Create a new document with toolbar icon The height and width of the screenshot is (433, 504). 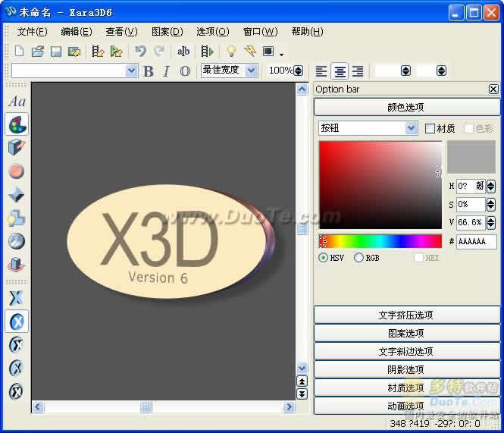tap(19, 51)
